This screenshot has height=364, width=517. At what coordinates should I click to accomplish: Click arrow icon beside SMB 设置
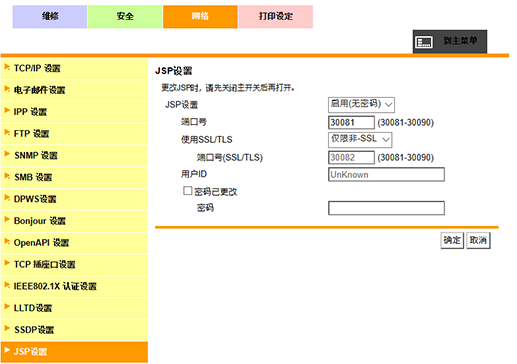[x=7, y=176]
